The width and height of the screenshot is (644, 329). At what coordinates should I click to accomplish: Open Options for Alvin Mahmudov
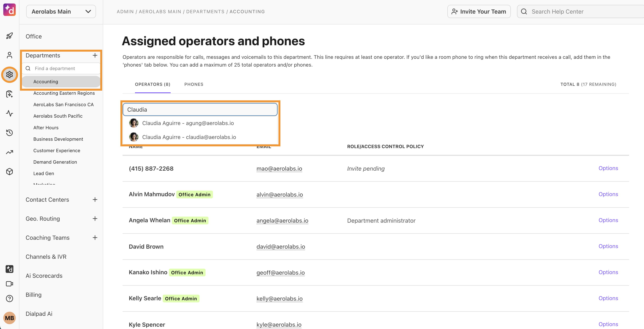608,194
